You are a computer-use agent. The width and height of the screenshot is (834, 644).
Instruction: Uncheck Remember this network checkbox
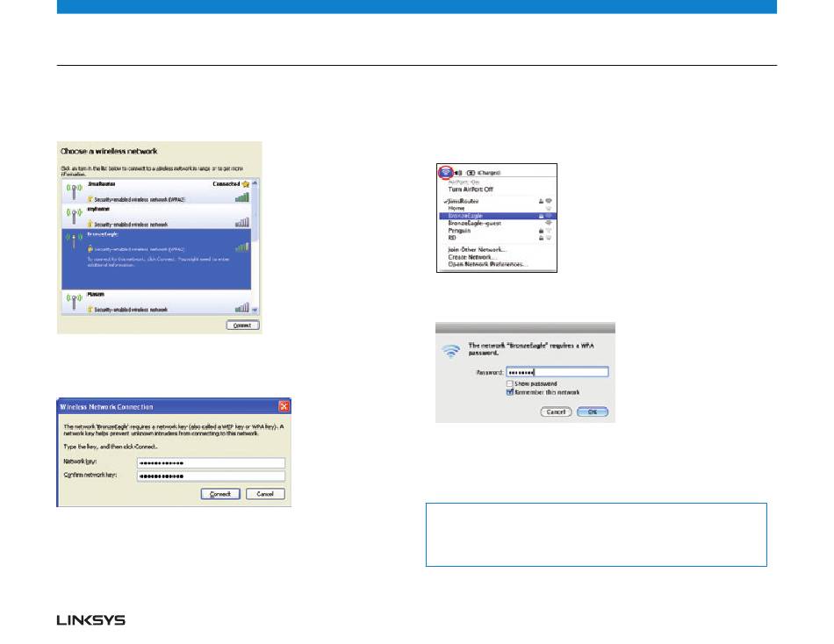[509, 392]
